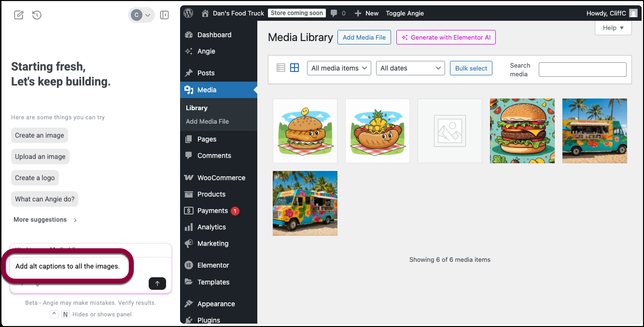Click the new chat compose icon
Viewport: 644px width, 327px height.
click(19, 15)
